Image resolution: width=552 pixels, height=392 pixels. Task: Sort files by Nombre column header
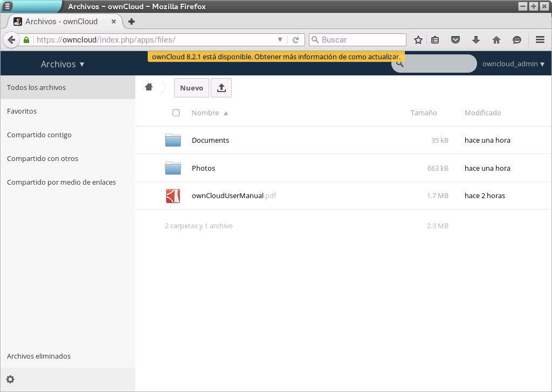click(x=205, y=113)
